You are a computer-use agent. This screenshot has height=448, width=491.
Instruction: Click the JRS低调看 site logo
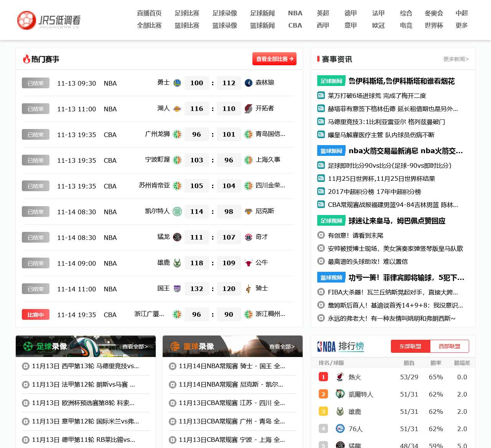tap(49, 20)
